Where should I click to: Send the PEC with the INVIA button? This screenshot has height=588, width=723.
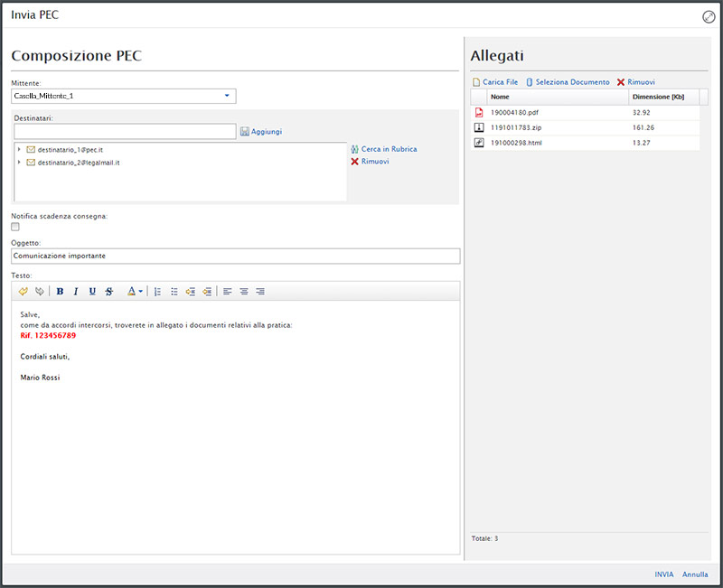(664, 574)
